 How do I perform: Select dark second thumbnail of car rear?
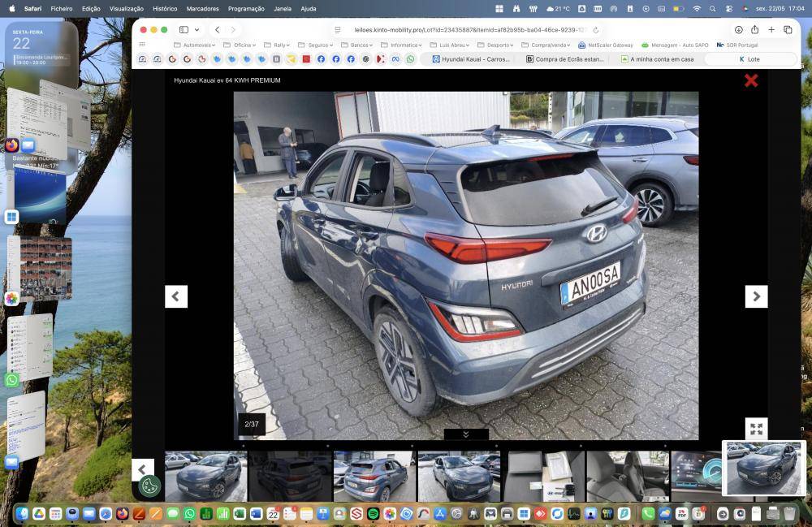pos(290,476)
